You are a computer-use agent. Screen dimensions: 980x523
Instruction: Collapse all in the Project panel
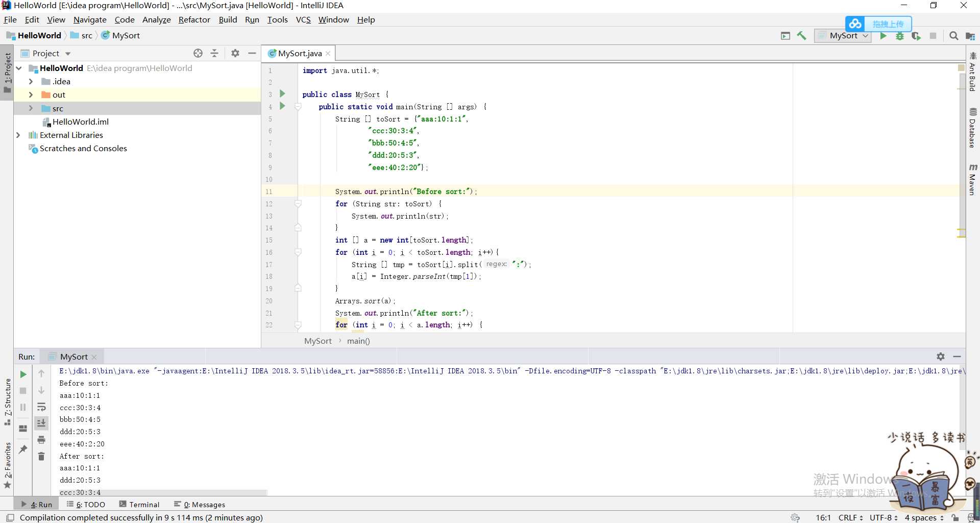coord(214,53)
